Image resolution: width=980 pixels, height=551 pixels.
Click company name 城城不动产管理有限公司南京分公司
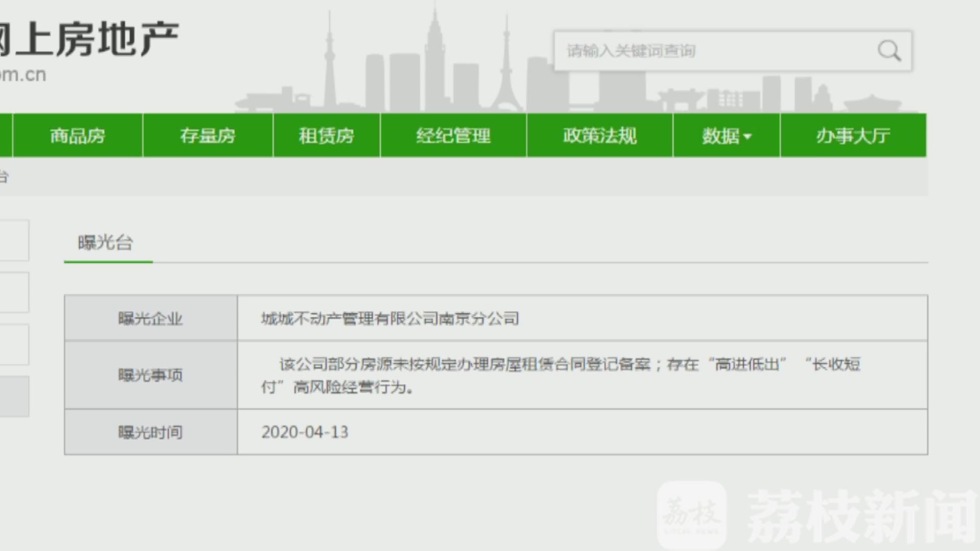(x=390, y=318)
